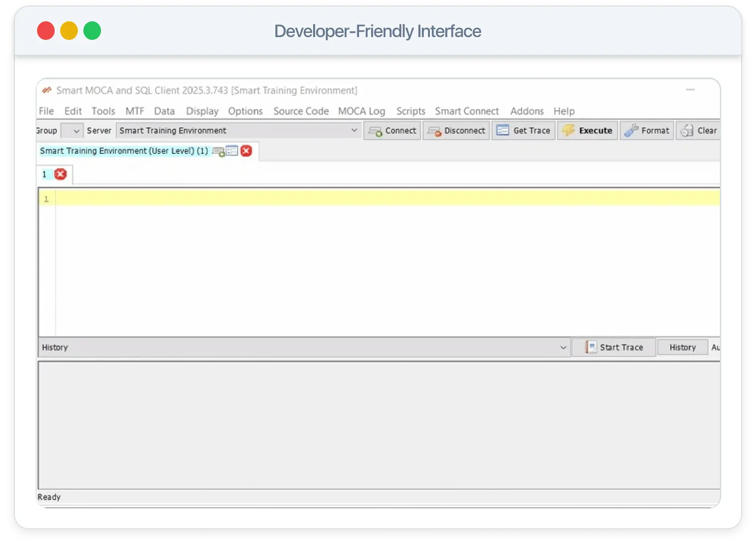Click the Disconnect button
Viewport: 756px width, 546px height.
[x=456, y=131]
